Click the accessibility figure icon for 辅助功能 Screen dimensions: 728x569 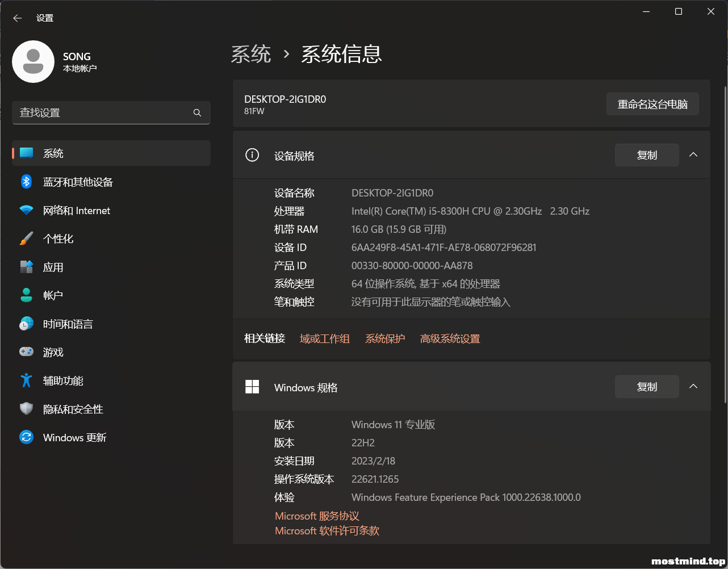click(x=27, y=380)
